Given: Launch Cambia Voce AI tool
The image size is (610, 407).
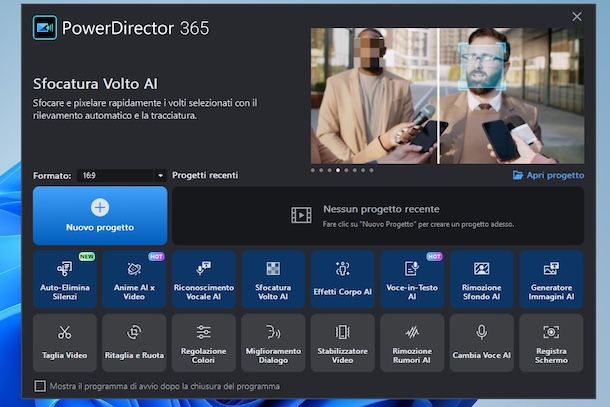Looking at the screenshot, I should tap(482, 343).
